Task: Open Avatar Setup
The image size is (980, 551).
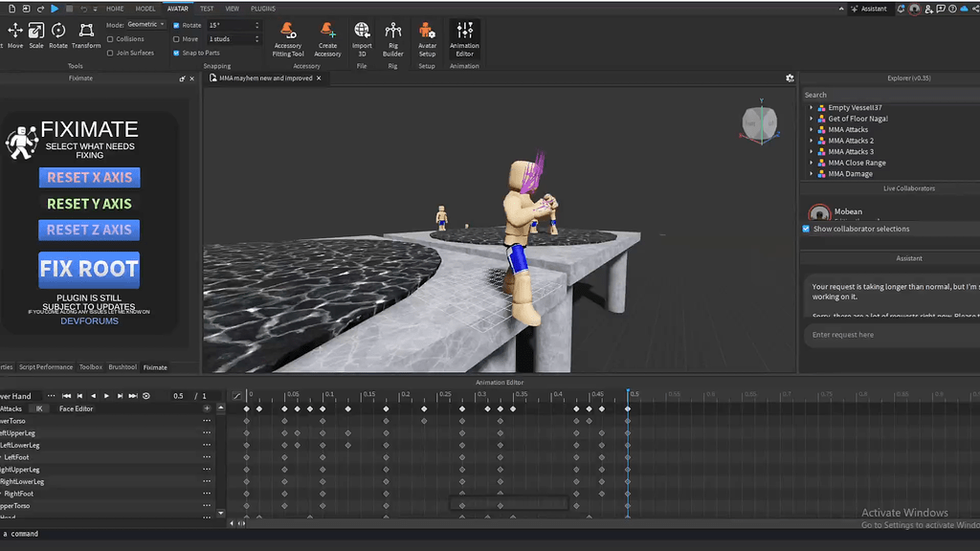Action: click(x=427, y=39)
